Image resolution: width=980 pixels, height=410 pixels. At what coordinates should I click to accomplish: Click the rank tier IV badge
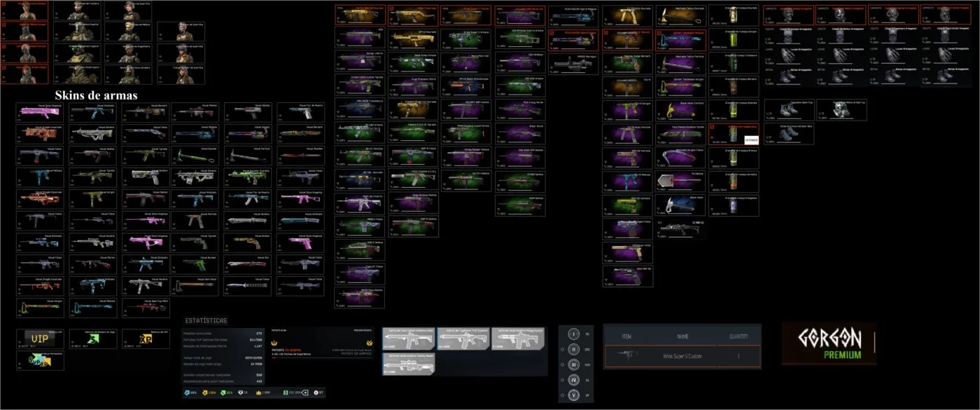(574, 380)
